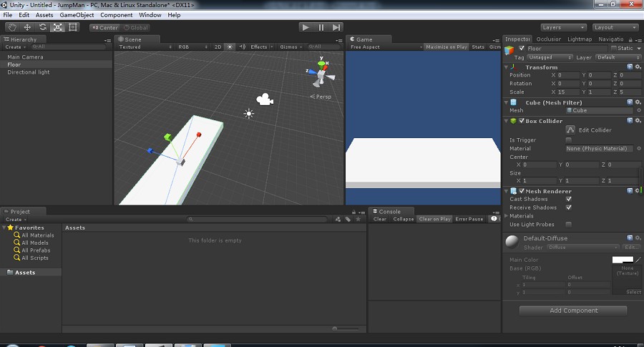Image resolution: width=644 pixels, height=347 pixels.
Task: Click the Pause button
Action: pyautogui.click(x=321, y=27)
